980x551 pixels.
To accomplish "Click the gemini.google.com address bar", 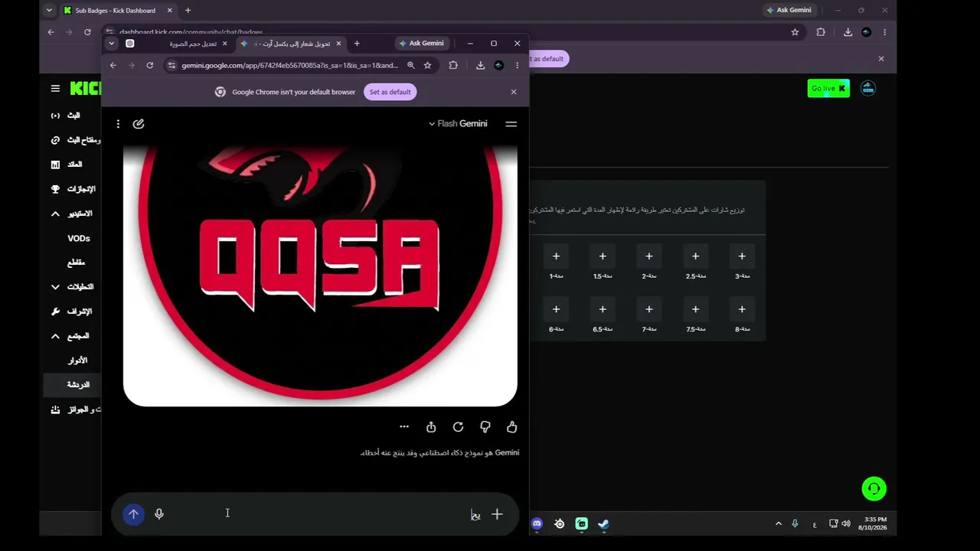I will (x=289, y=66).
